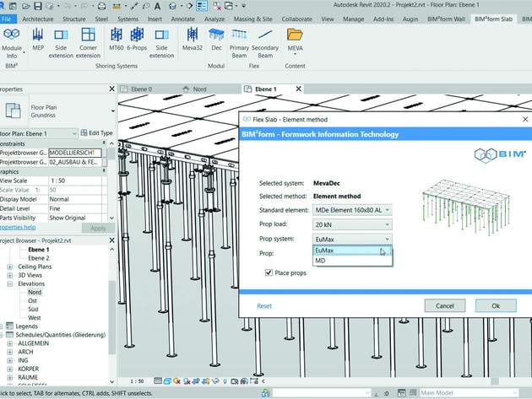Choose the Secondary Beam flex tool
532x399 pixels.
click(x=265, y=43)
